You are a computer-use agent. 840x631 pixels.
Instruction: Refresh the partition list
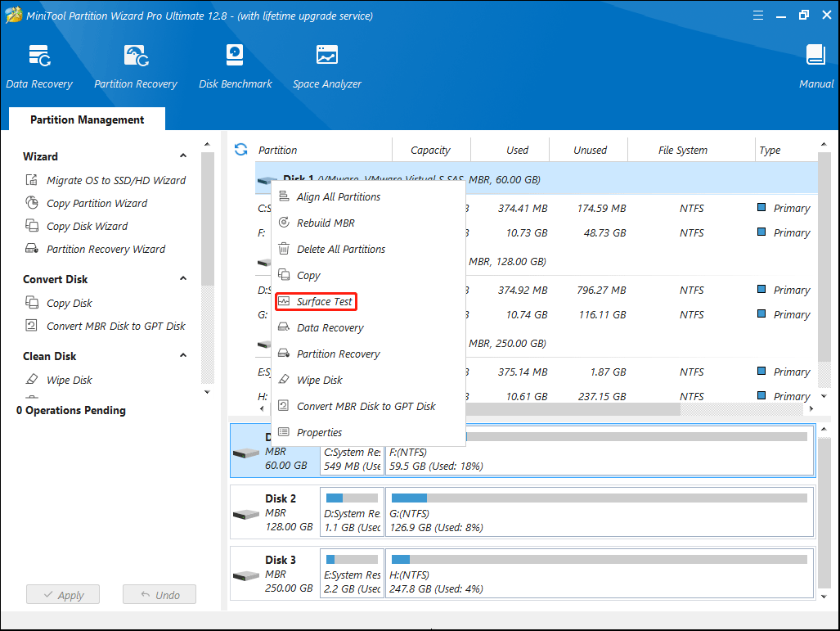click(241, 150)
